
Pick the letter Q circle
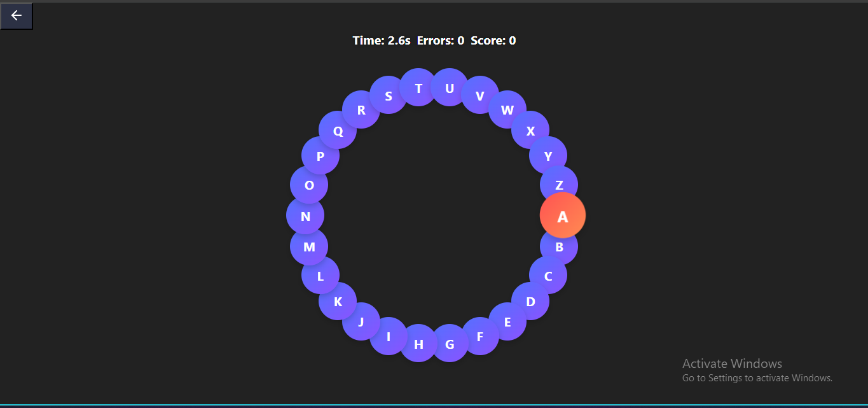tap(338, 130)
